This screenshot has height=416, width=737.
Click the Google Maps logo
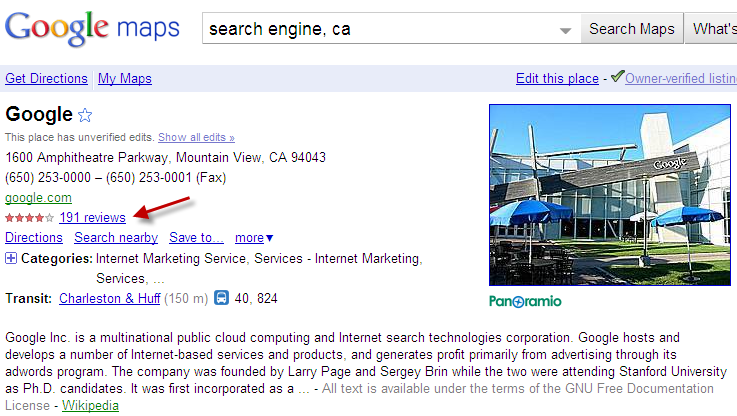pyautogui.click(x=92, y=29)
